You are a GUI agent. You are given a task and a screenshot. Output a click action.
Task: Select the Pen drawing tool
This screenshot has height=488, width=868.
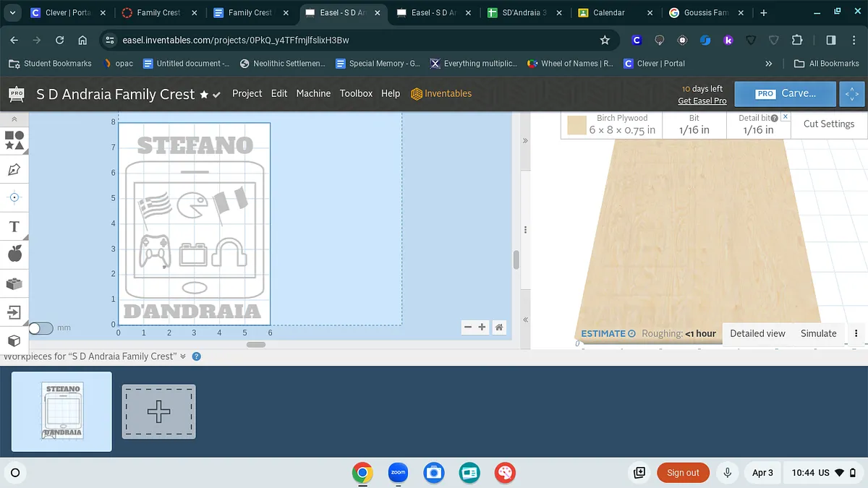click(14, 169)
